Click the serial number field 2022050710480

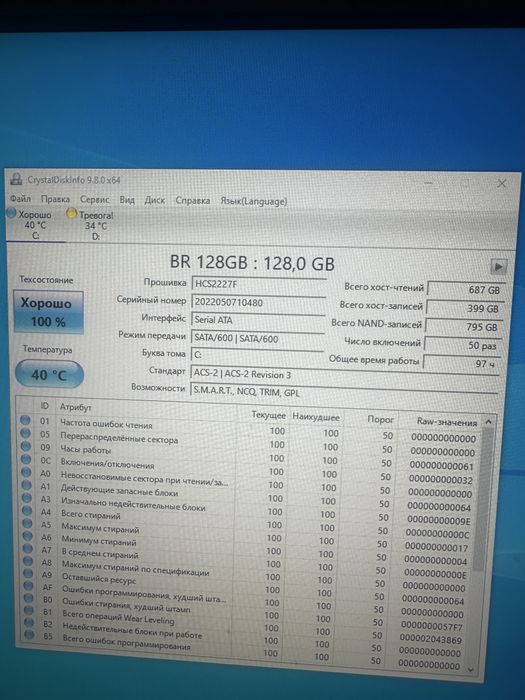pos(258,302)
